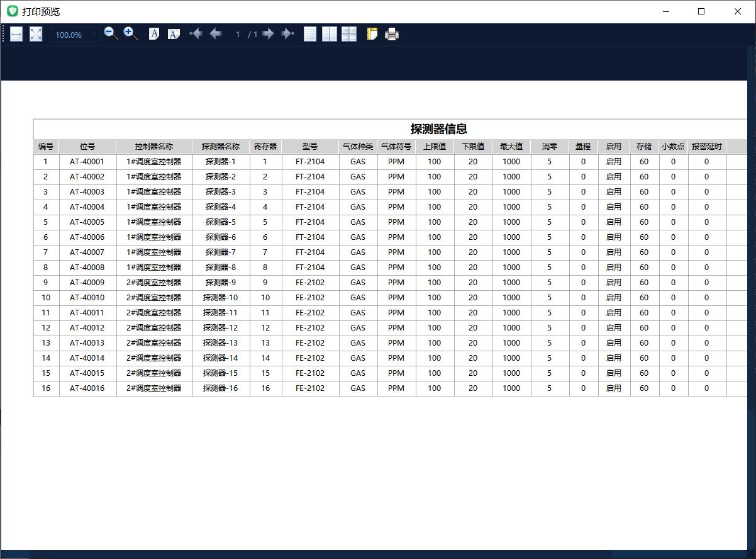The width and height of the screenshot is (756, 559).
Task: Fit the page to window width
Action: tap(16, 34)
